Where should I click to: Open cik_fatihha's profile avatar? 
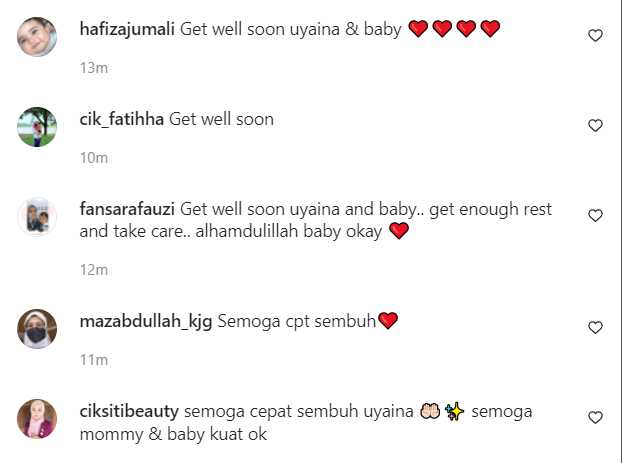coord(37,127)
